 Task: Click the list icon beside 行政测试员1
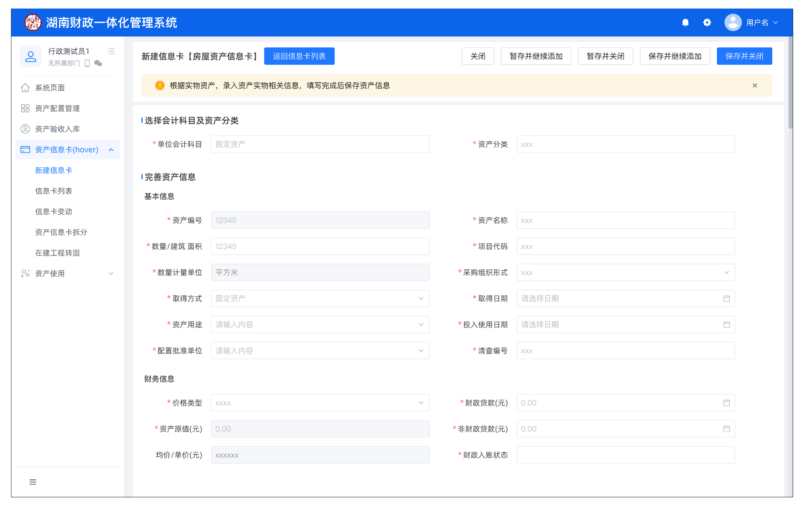coord(111,51)
